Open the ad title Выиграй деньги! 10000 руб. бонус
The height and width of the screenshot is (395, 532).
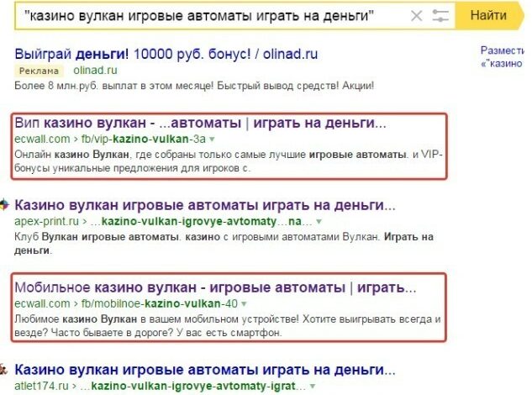tap(166, 54)
